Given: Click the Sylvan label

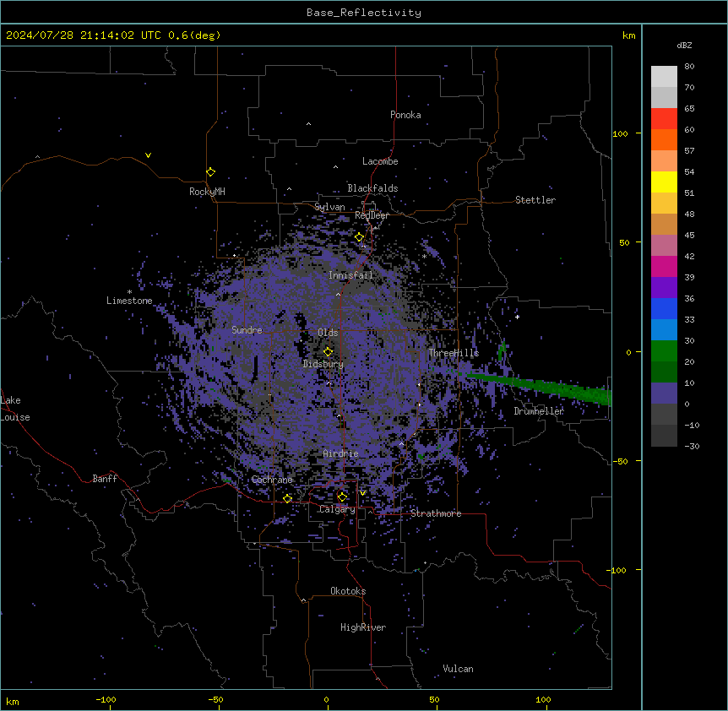Looking at the screenshot, I should tap(329, 207).
